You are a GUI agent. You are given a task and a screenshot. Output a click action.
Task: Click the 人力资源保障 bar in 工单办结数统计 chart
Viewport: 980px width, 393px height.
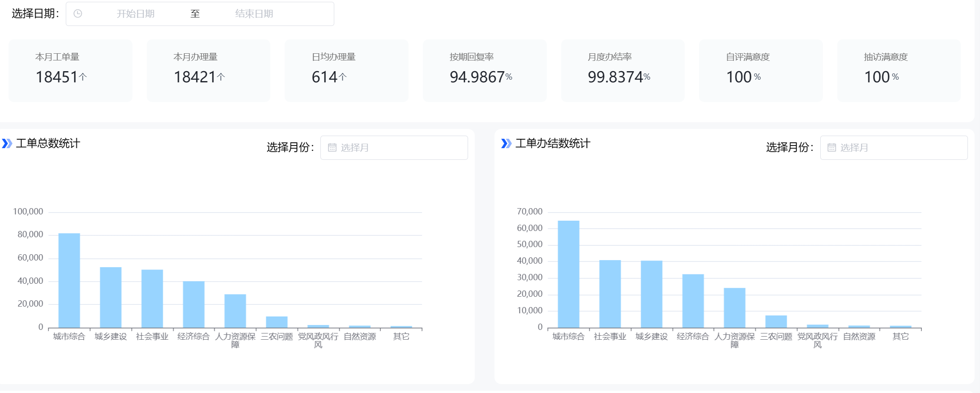(x=734, y=308)
